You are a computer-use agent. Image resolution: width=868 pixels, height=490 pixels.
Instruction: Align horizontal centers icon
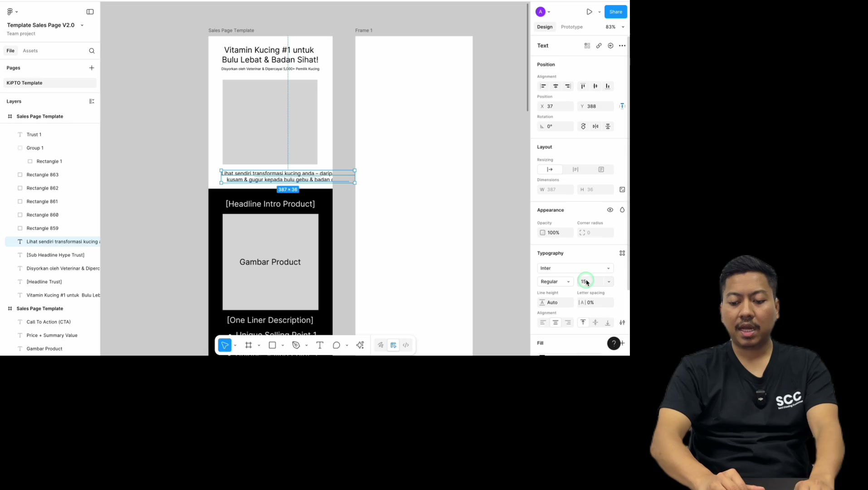[556, 86]
